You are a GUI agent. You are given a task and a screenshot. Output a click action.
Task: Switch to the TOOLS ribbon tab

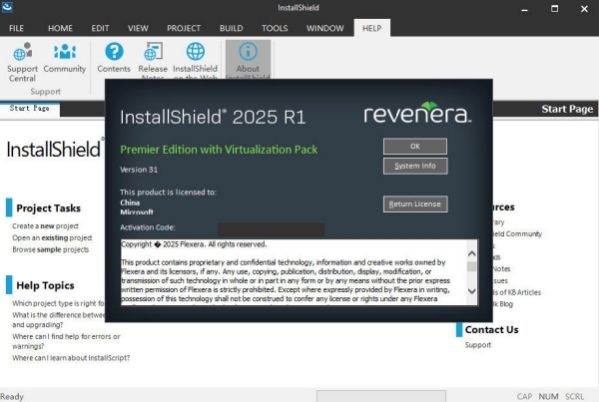coord(275,28)
